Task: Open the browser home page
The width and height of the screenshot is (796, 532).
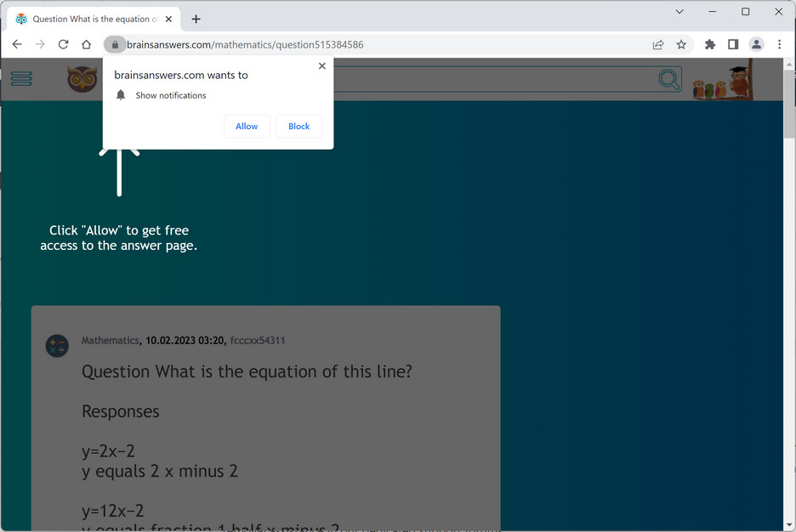Action: (86, 45)
